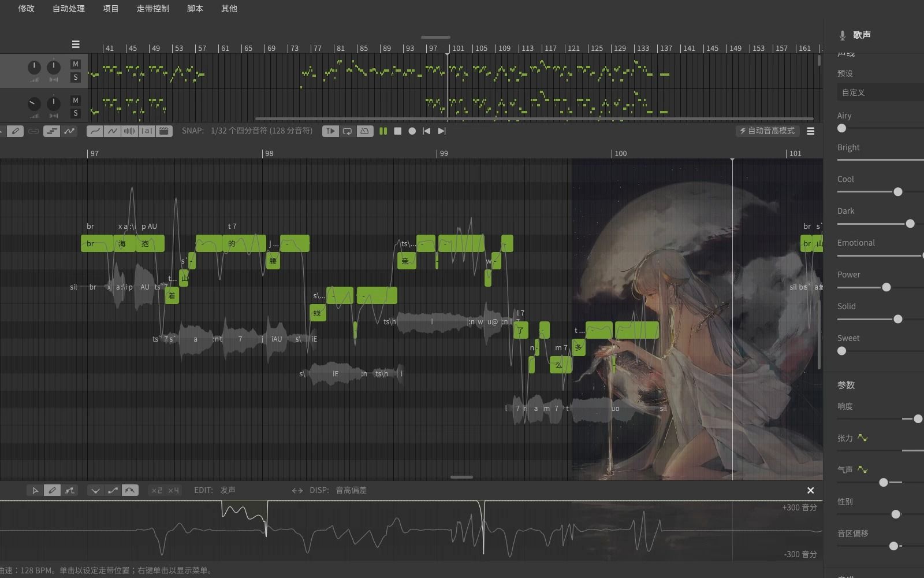Toggle the background image clapperboard icon
924x578 pixels.
point(164,131)
